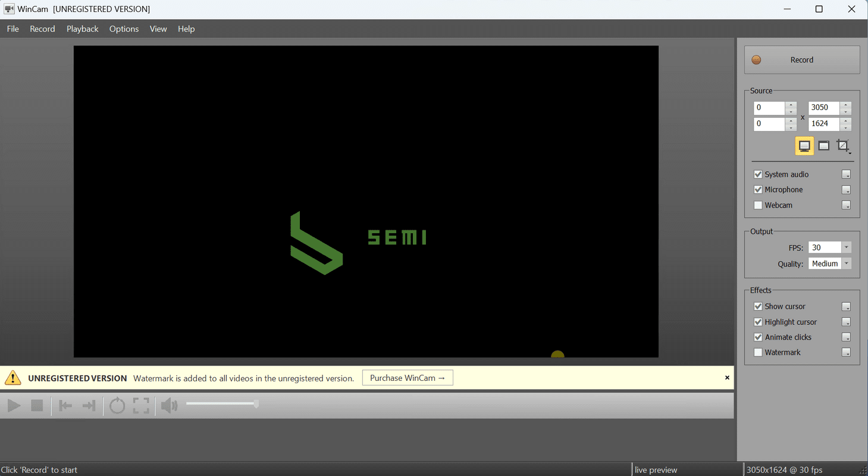Enable the Webcam checkbox
This screenshot has height=476, width=868.
point(758,205)
